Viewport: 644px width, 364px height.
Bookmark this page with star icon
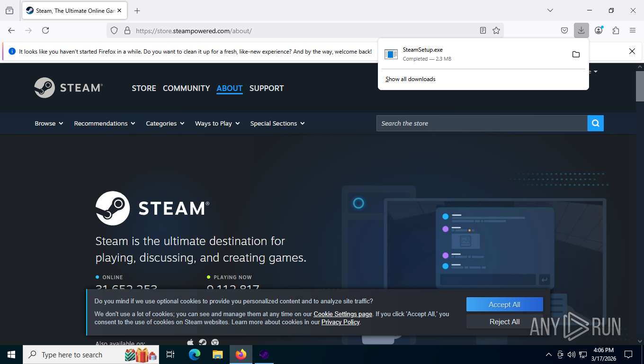[496, 30]
